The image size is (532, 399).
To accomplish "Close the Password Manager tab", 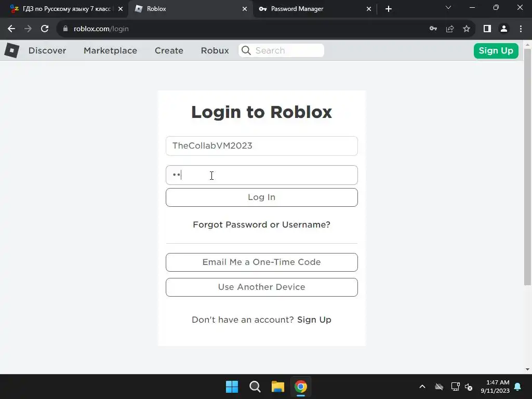I will 369,9.
